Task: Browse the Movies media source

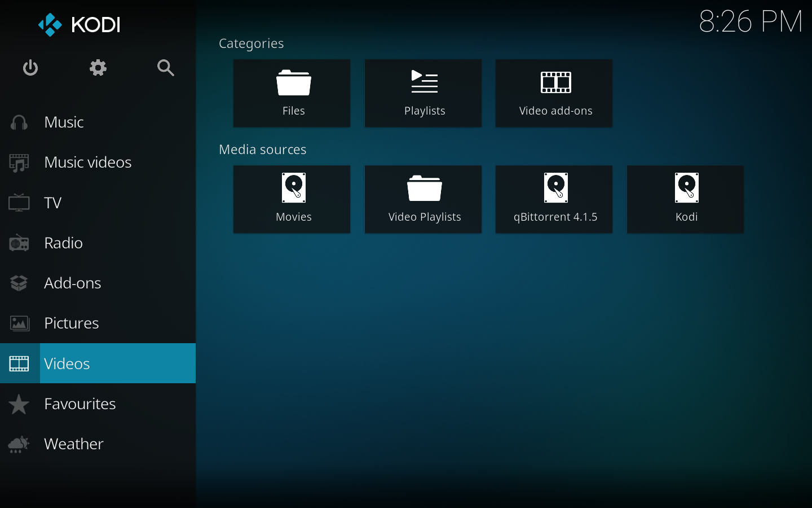Action: tap(292, 199)
